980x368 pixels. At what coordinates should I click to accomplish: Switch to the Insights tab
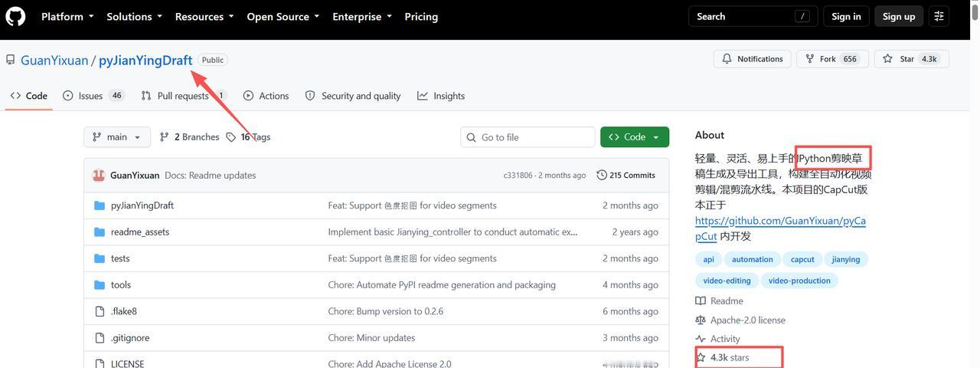441,96
